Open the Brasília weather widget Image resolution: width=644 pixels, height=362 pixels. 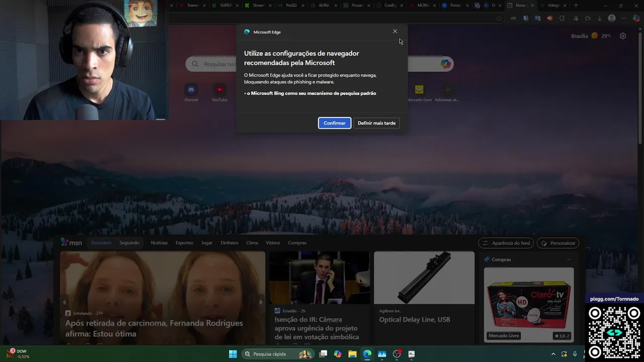click(x=591, y=36)
